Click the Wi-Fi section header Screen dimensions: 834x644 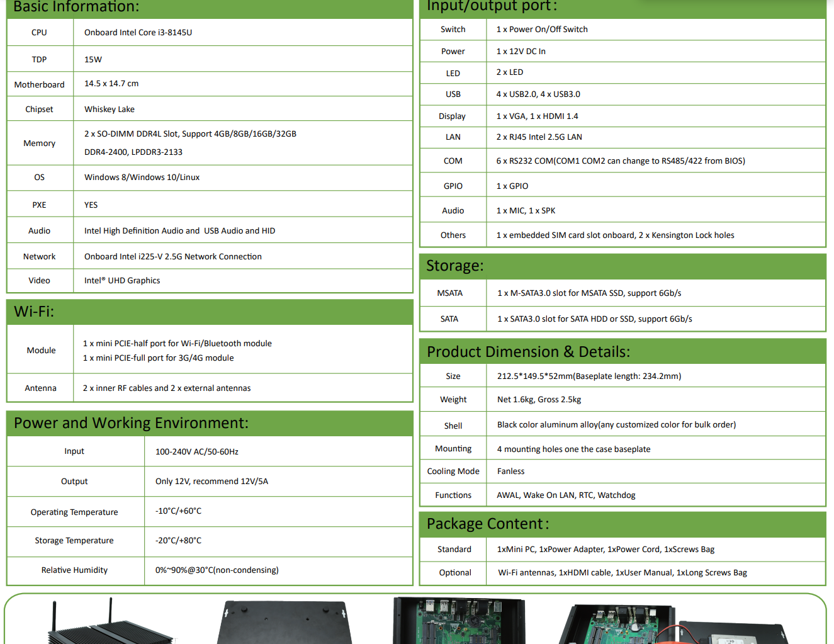[34, 311]
